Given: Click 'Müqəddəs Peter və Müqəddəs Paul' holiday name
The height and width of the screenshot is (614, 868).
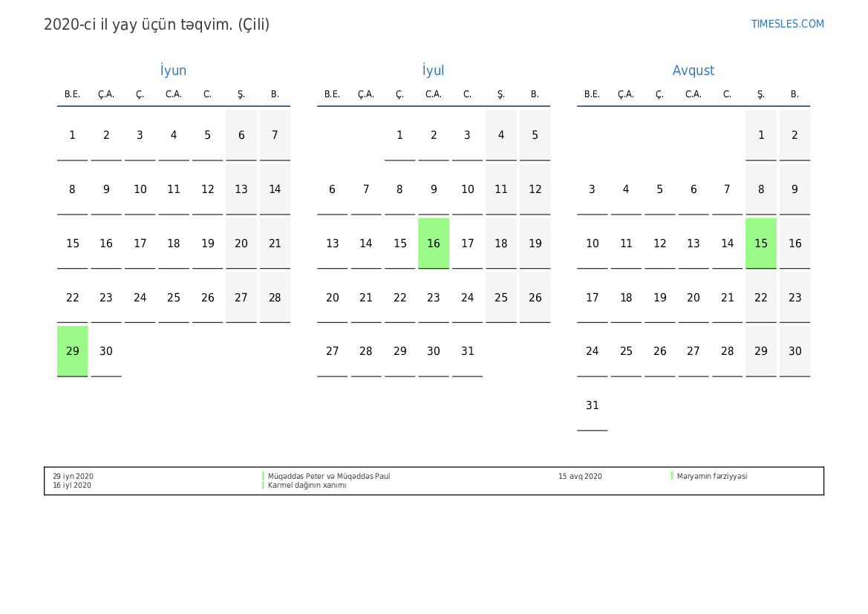Looking at the screenshot, I should pos(329,476).
